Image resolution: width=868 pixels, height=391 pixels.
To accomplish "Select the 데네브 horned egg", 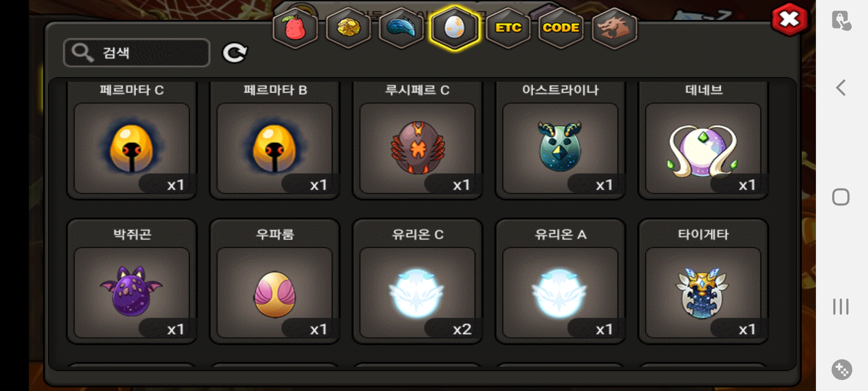I will (x=703, y=140).
